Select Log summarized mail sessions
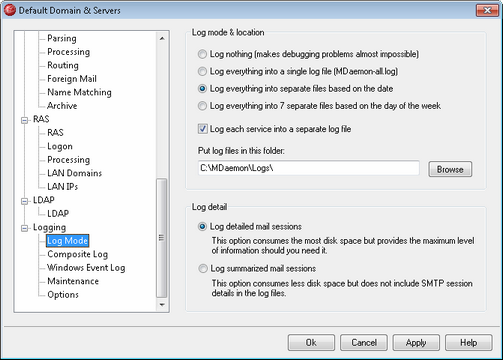Image resolution: width=503 pixels, height=360 pixels. [202, 269]
